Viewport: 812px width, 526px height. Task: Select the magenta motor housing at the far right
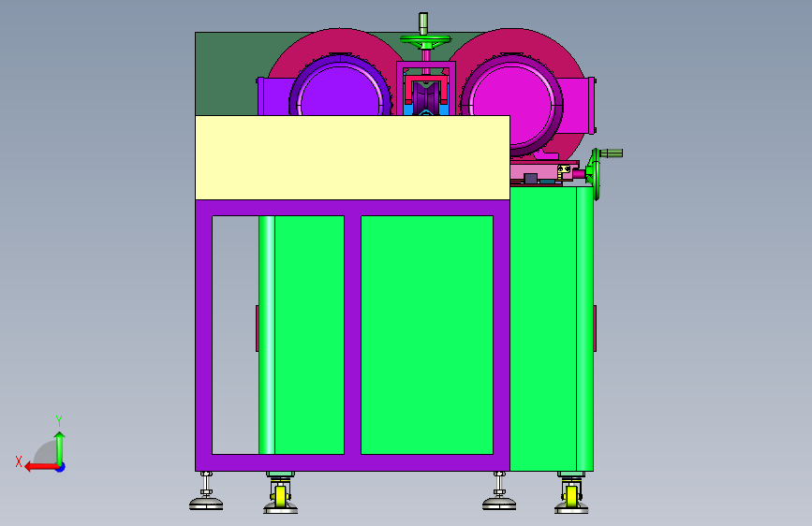(576, 106)
